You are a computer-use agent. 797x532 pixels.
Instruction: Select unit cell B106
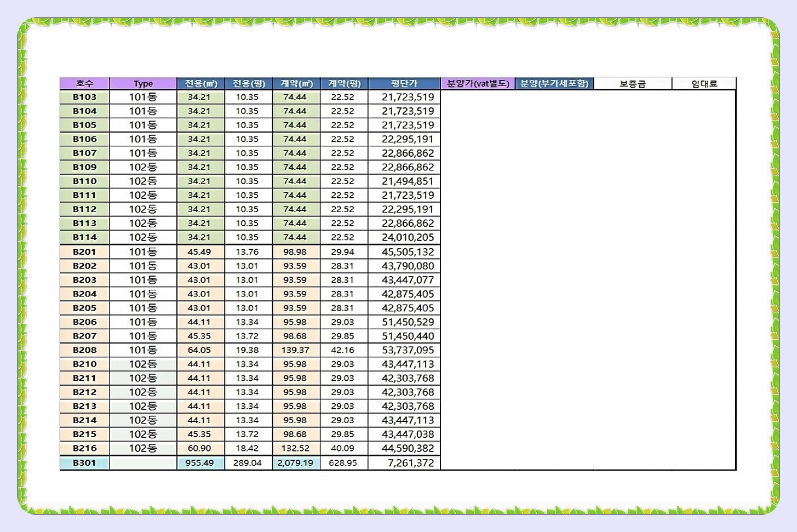pos(84,139)
